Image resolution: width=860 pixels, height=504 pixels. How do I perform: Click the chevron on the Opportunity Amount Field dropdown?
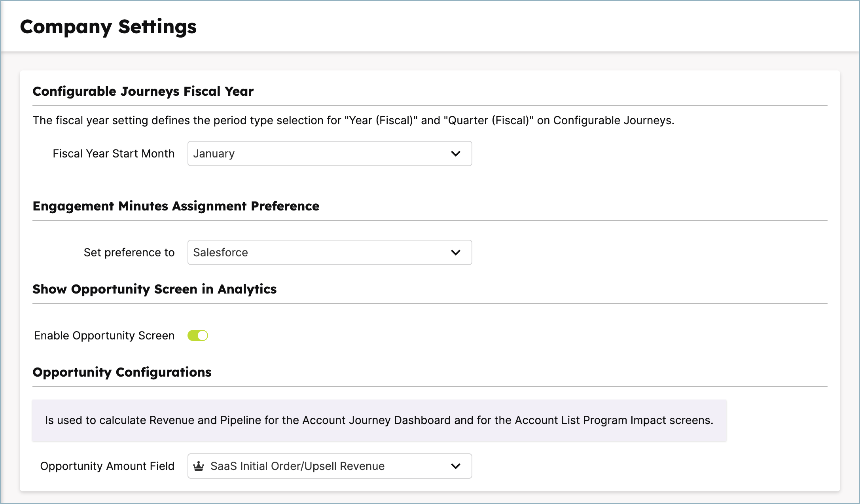tap(456, 466)
